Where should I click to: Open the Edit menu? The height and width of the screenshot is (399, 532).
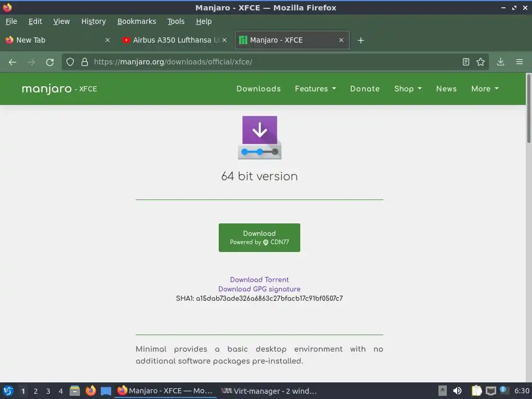(35, 21)
